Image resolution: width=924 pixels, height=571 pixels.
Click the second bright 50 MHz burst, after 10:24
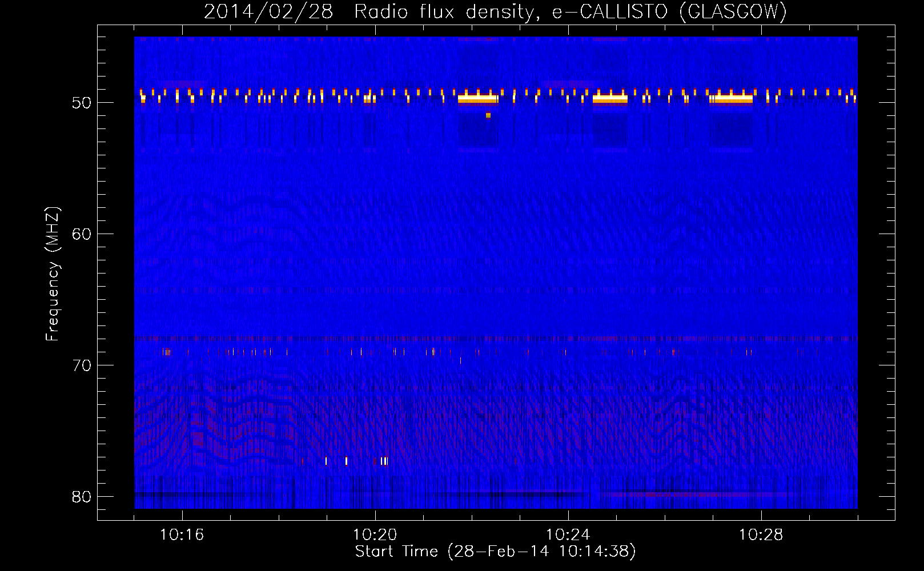pos(610,99)
